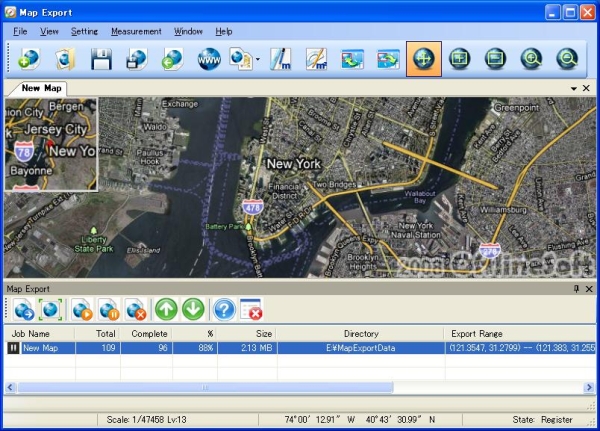This screenshot has width=600, height=431.
Task: Start the export job play icon
Action: [x=82, y=310]
